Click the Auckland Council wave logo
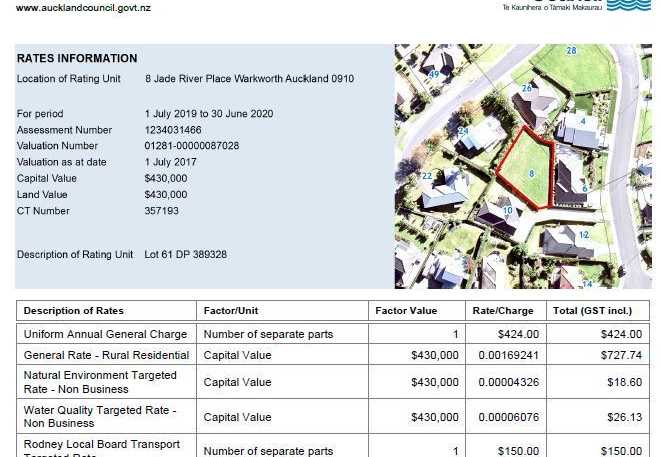 tap(629, 5)
